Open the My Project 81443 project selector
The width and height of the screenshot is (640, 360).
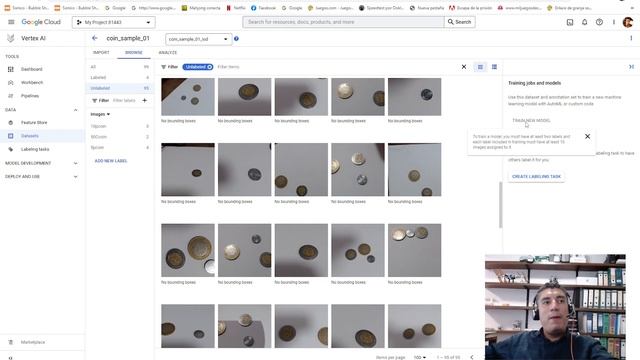(113, 22)
